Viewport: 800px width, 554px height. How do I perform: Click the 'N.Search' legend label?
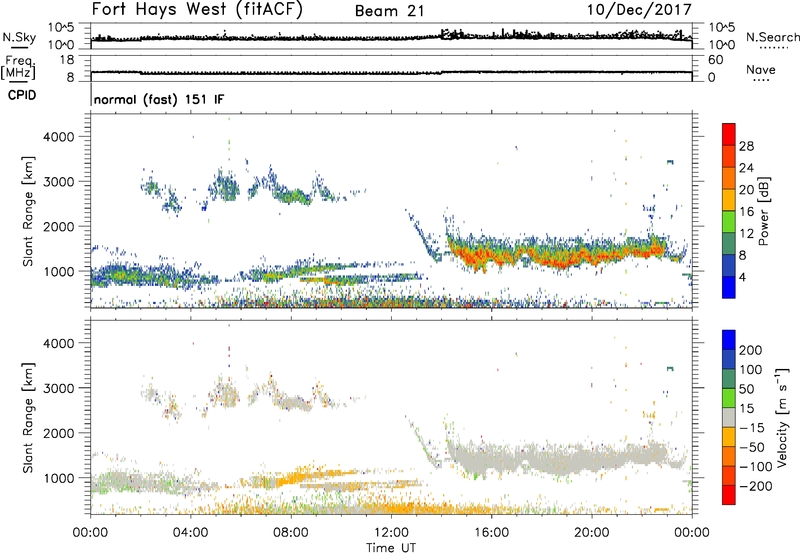point(772,37)
